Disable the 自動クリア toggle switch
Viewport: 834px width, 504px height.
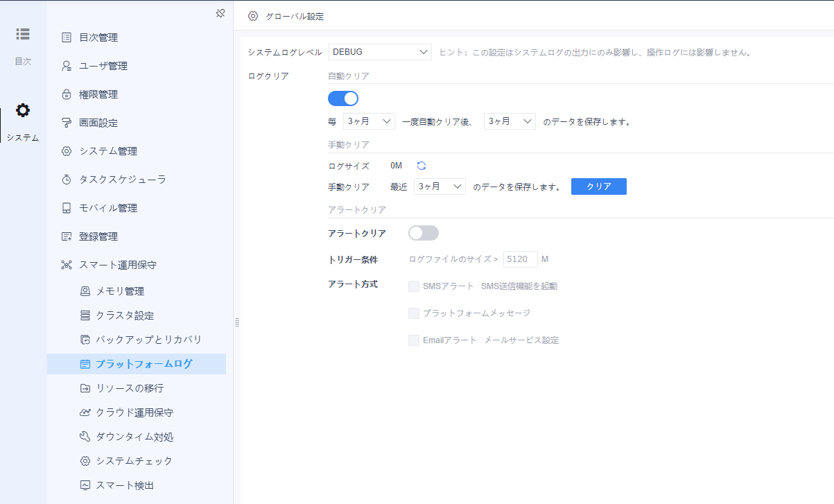pyautogui.click(x=343, y=98)
